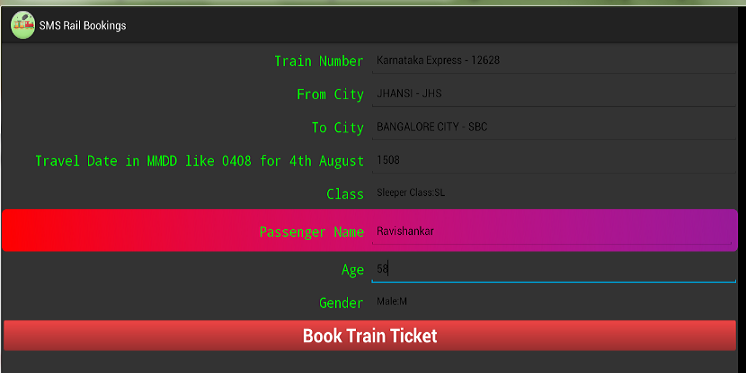Focus the travel date field showing 1508
Viewport: 746px width, 373px height.
(x=553, y=160)
